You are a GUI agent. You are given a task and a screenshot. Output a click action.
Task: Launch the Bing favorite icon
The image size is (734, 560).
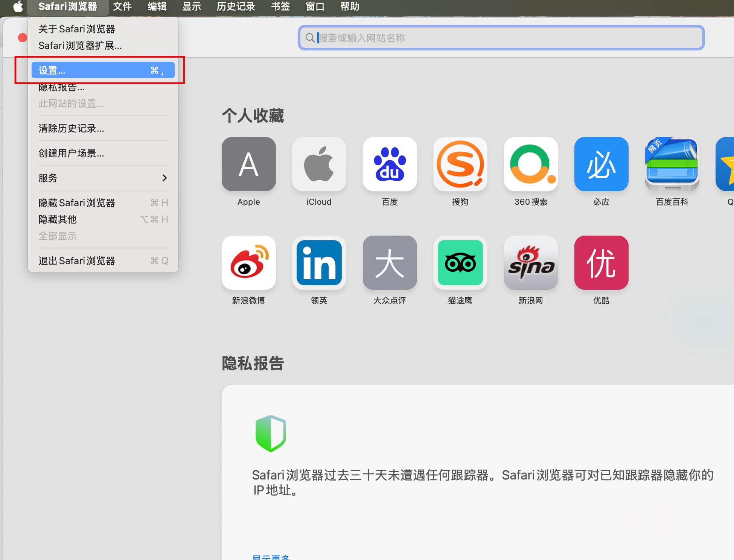(x=601, y=164)
